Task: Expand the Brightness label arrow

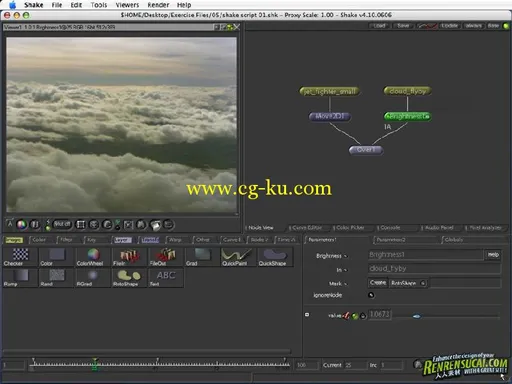Action: coord(346,256)
